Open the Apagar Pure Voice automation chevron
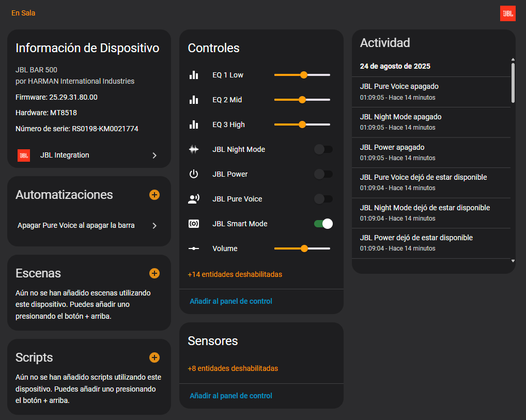 coord(154,225)
